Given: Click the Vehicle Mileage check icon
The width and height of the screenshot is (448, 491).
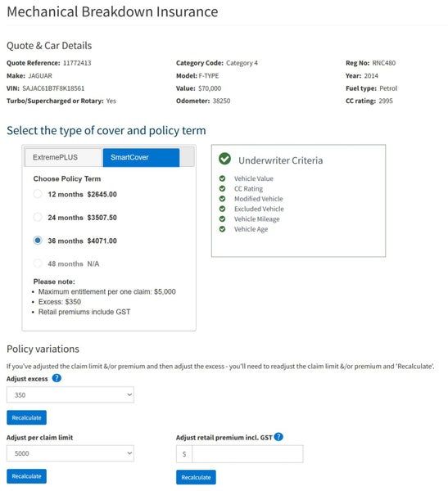Looking at the screenshot, I should click(222, 218).
